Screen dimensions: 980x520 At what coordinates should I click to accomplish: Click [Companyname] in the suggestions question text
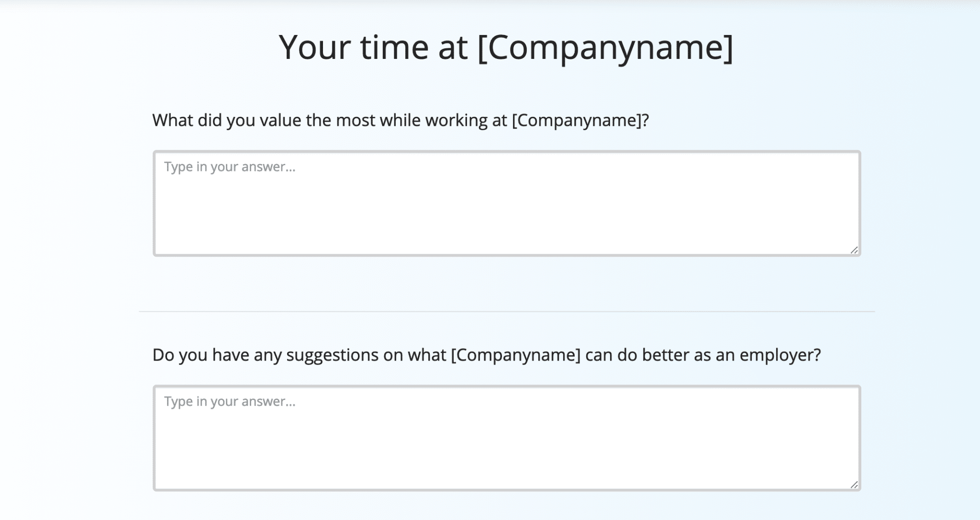[x=515, y=355]
